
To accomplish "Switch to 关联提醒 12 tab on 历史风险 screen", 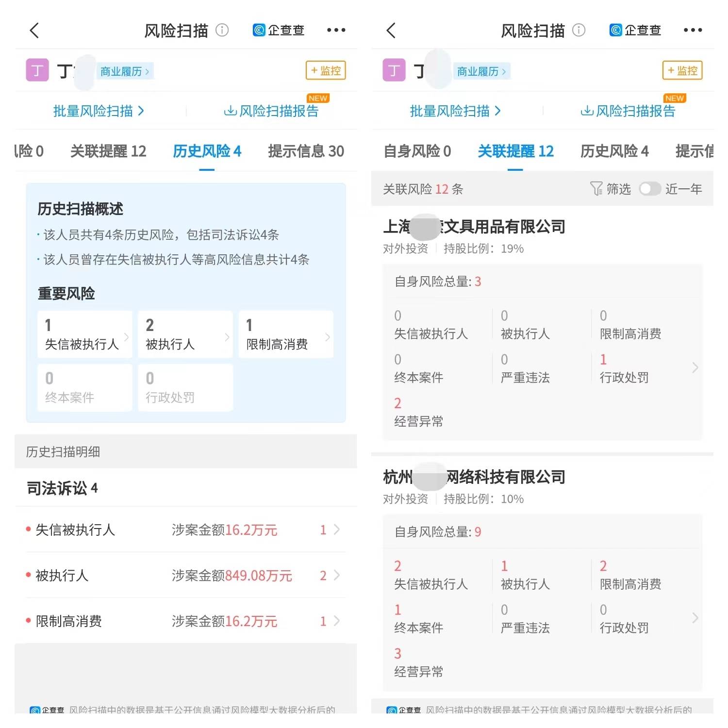I will 108,151.
